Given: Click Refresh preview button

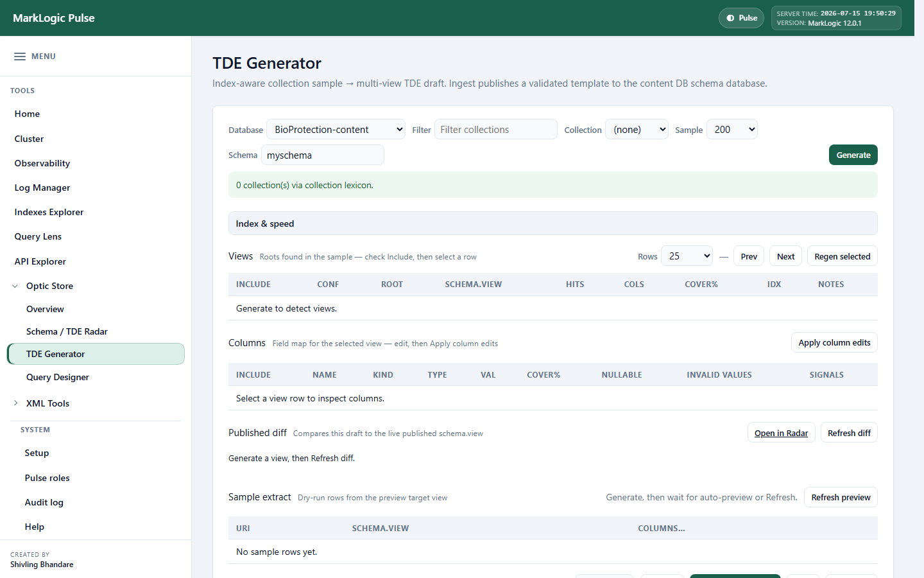Looking at the screenshot, I should click(841, 497).
